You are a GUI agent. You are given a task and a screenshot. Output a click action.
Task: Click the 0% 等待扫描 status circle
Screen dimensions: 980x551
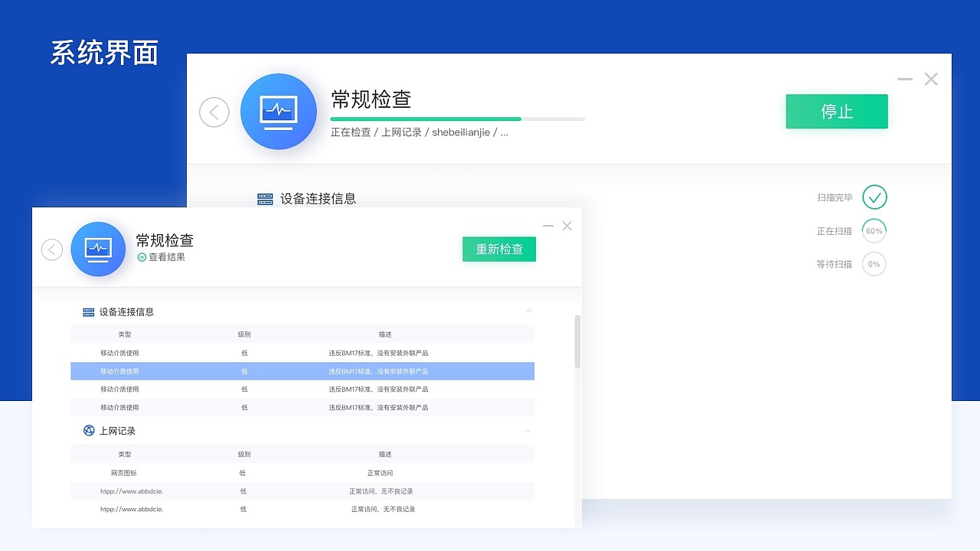coord(874,264)
